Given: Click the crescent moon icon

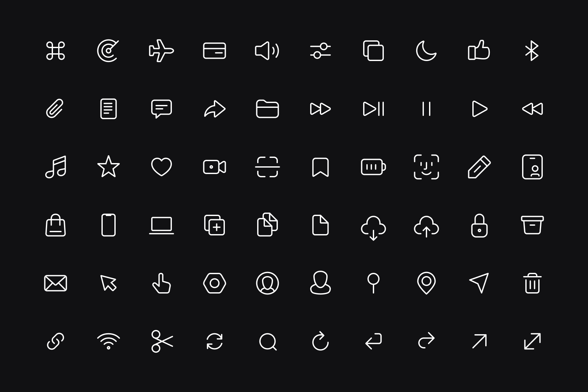Looking at the screenshot, I should (x=426, y=51).
